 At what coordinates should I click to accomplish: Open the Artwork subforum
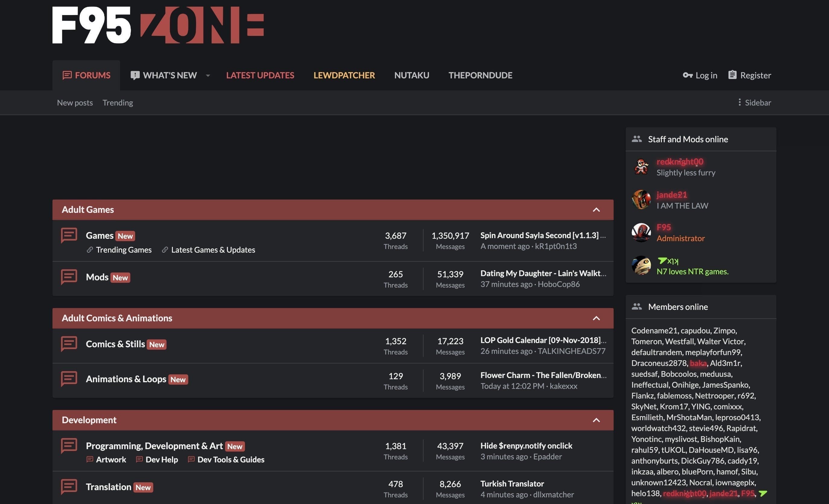pos(111,460)
